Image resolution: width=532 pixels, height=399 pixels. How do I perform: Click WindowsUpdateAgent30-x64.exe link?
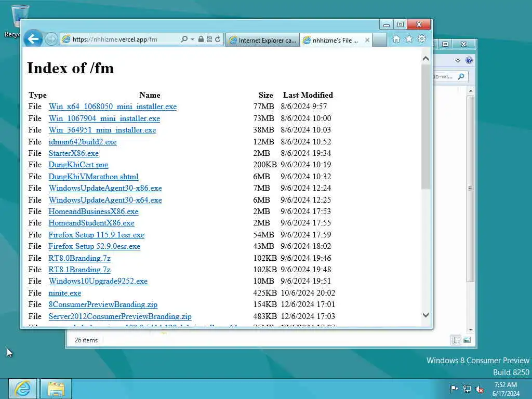point(105,200)
